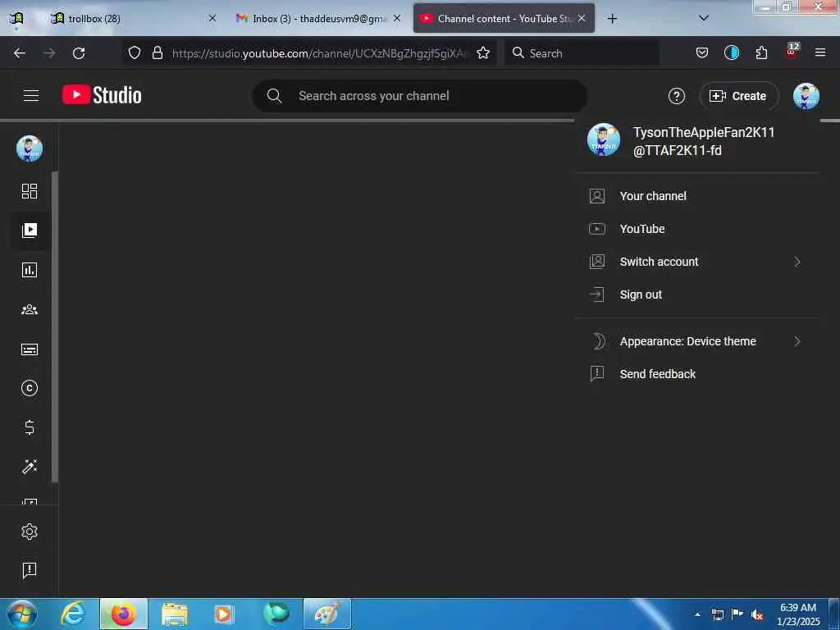Viewport: 840px width, 630px height.
Task: Open the Customization magic wand icon
Action: [30, 467]
